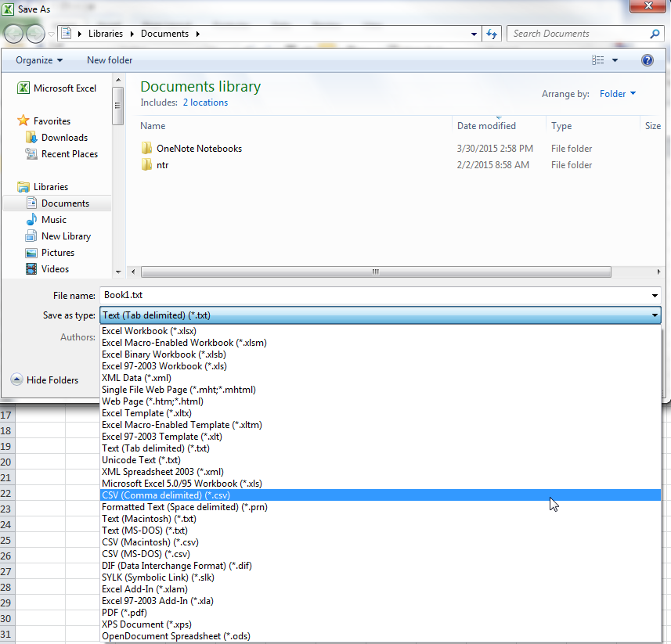Expand the arrow after Documents breadcrumb

coord(198,34)
